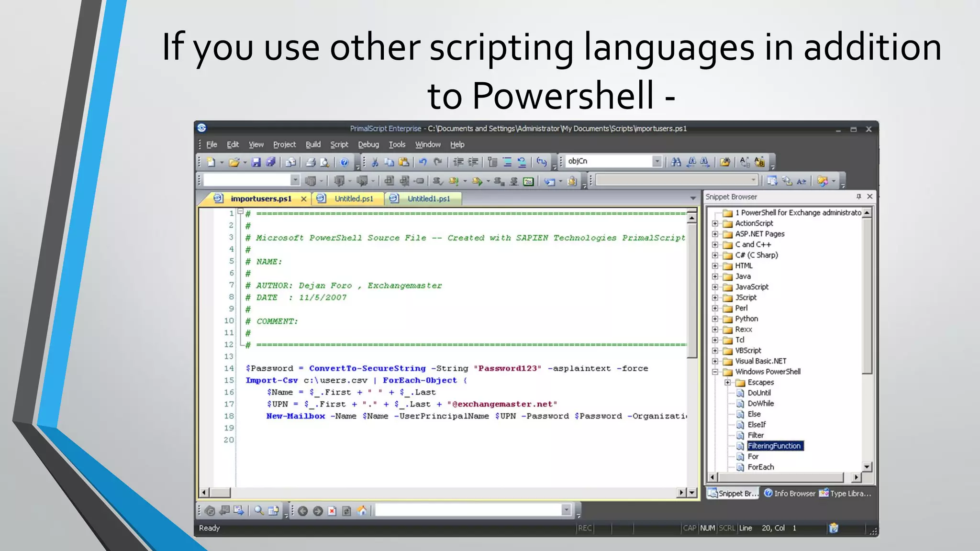Print the current script

(311, 162)
